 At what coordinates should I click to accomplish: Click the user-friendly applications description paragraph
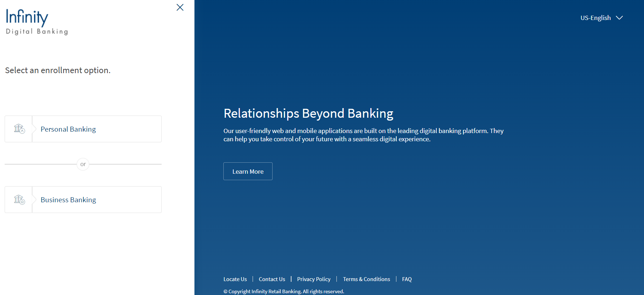[363, 135]
